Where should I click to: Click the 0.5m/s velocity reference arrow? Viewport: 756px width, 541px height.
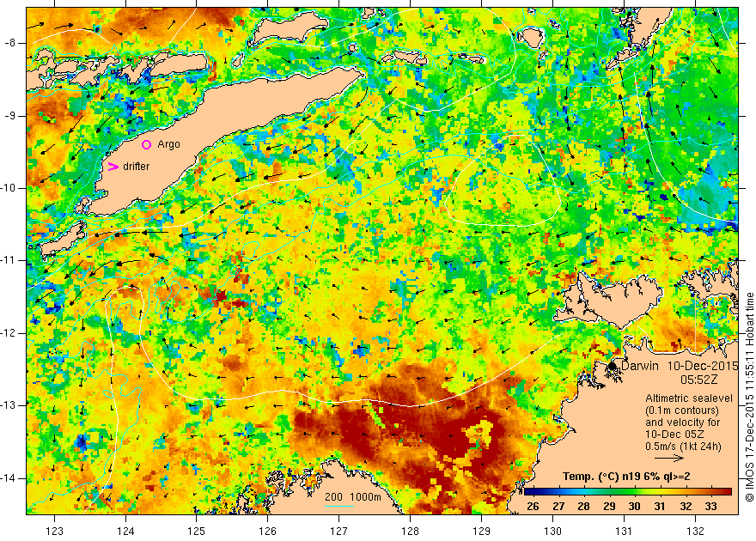click(669, 459)
